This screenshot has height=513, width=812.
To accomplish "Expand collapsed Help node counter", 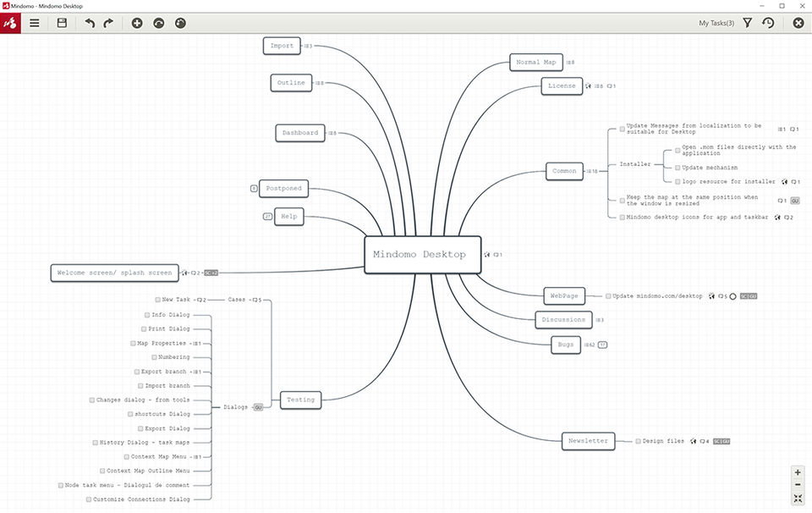I will coord(267,217).
